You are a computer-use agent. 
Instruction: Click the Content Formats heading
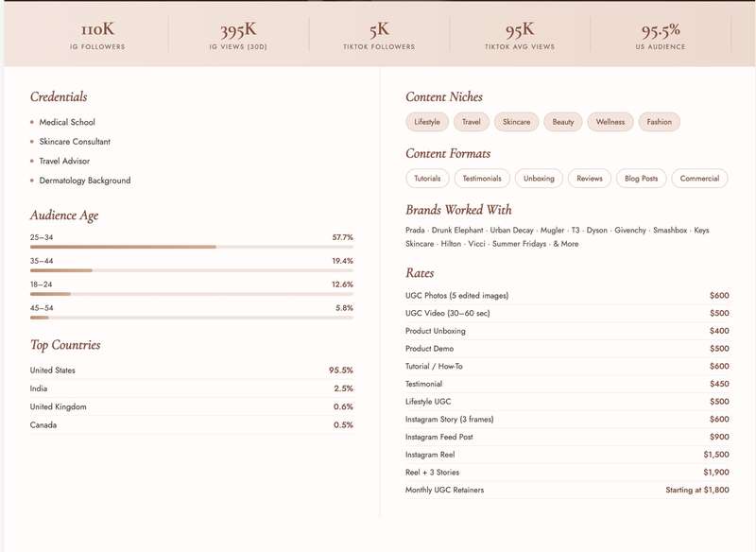(x=448, y=154)
